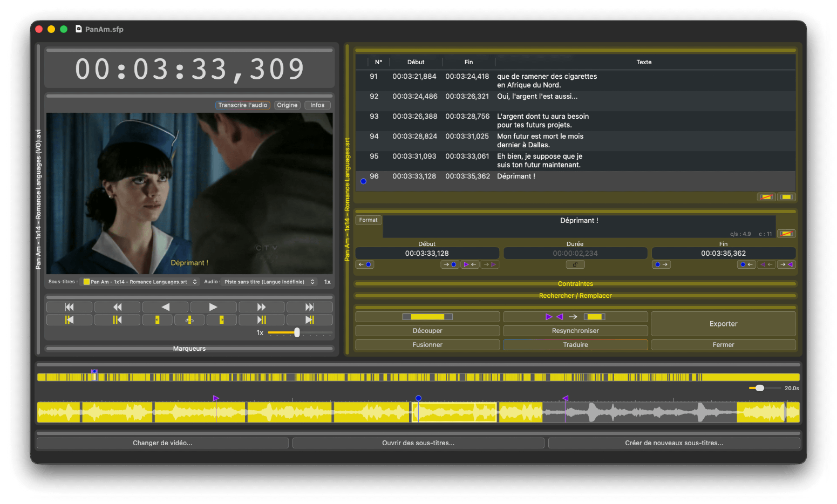Click the Transcrire l'audio button
This screenshot has height=504, width=837.
click(x=243, y=105)
